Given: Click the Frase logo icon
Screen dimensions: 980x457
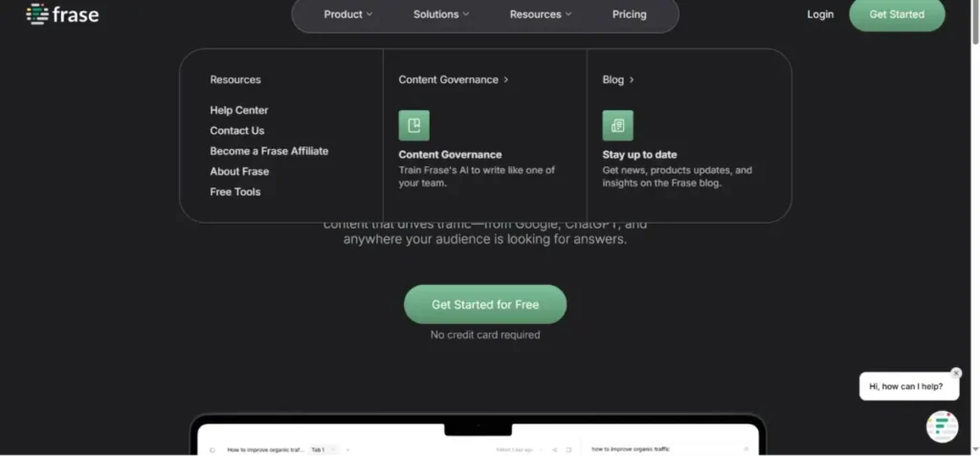Looking at the screenshot, I should [x=36, y=14].
